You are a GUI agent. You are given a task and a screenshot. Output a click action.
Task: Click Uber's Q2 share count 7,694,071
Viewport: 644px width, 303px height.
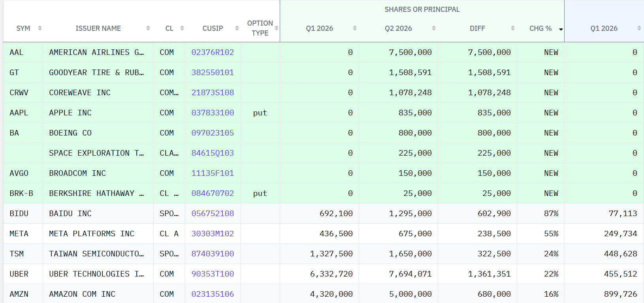411,274
